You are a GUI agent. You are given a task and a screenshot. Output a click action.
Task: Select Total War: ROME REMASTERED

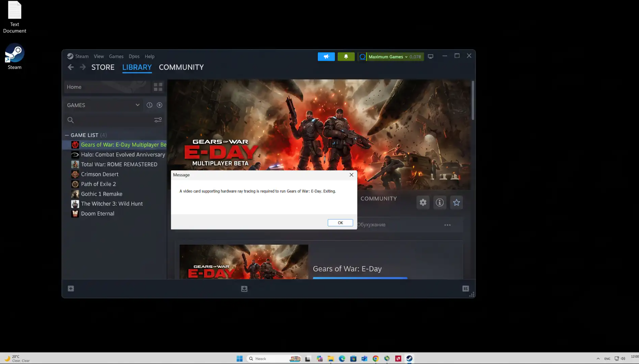point(115,164)
